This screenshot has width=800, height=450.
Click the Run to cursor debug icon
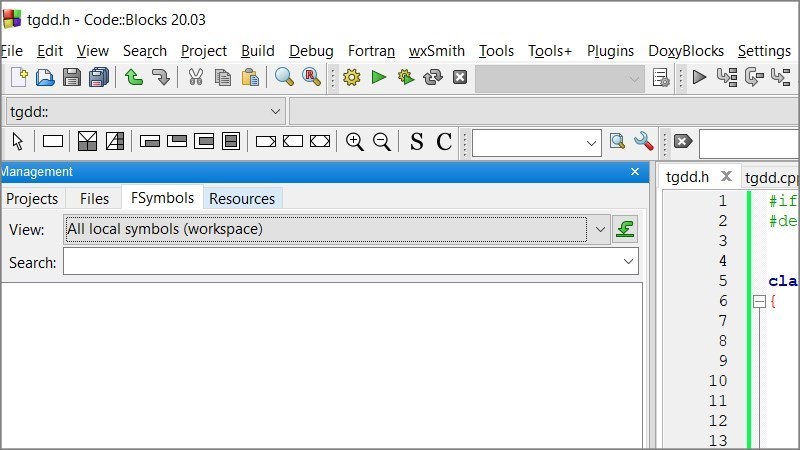727,78
